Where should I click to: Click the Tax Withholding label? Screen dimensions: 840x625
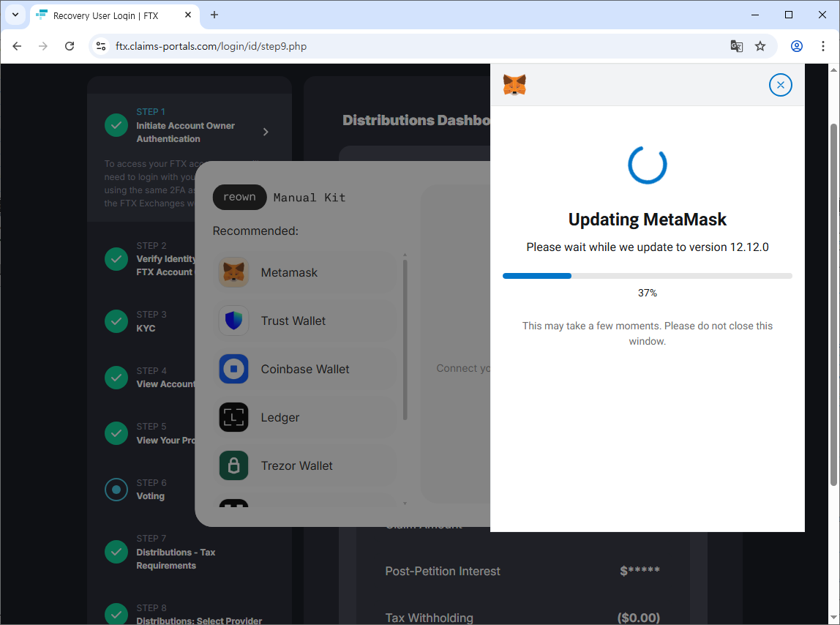coord(429,618)
